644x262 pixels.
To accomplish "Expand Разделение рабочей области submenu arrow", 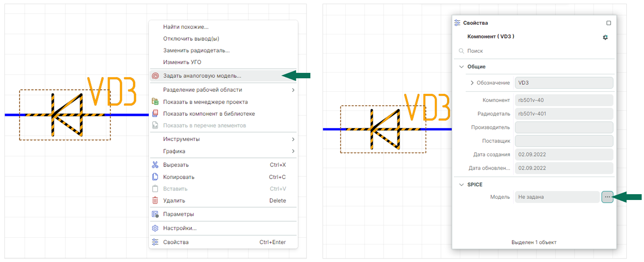I will (293, 90).
